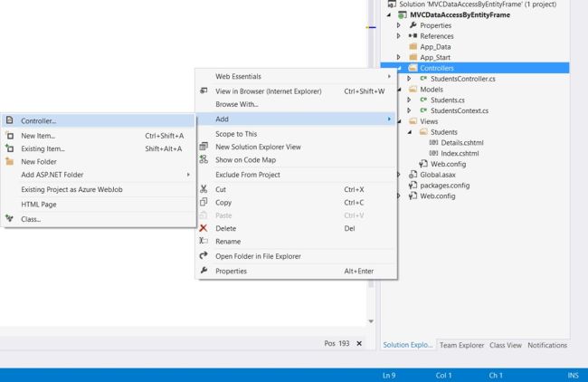Click the Web.config file icon under Views
This screenshot has width=588, height=382.
click(x=423, y=164)
